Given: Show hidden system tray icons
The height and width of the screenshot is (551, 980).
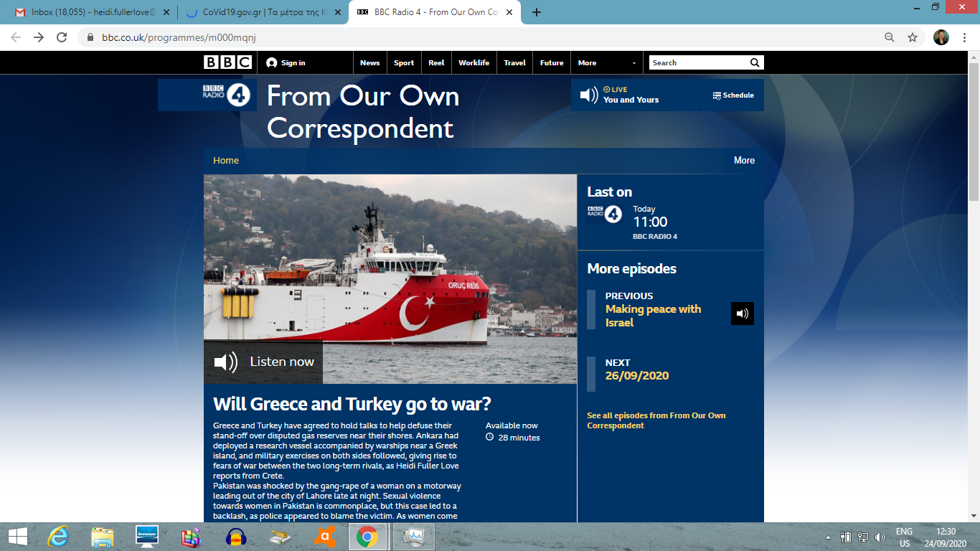Looking at the screenshot, I should 829,537.
